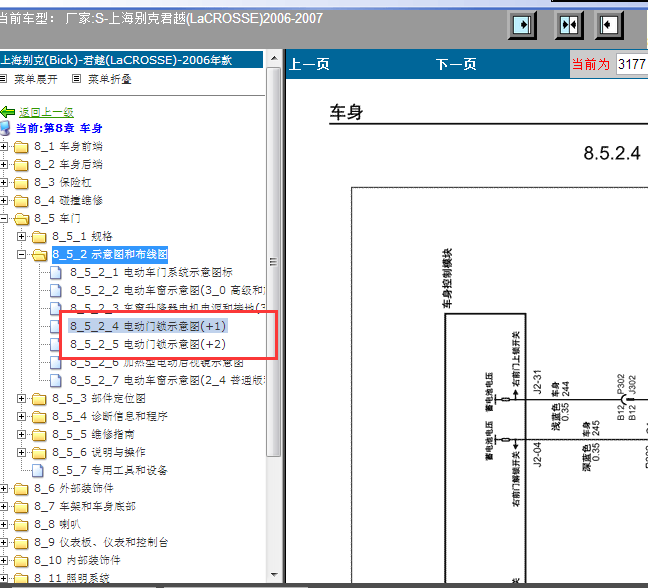The width and height of the screenshot is (648, 588).
Task: Click the folder icon of 8_5_3 部件定位图
Action: (x=39, y=399)
